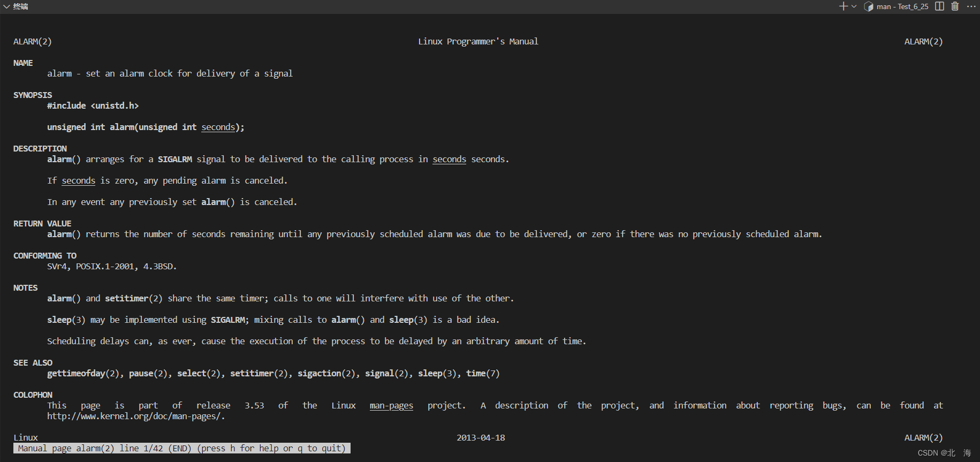Collapse the 终端 terminal panel chevron
The image size is (980, 462).
tap(6, 6)
